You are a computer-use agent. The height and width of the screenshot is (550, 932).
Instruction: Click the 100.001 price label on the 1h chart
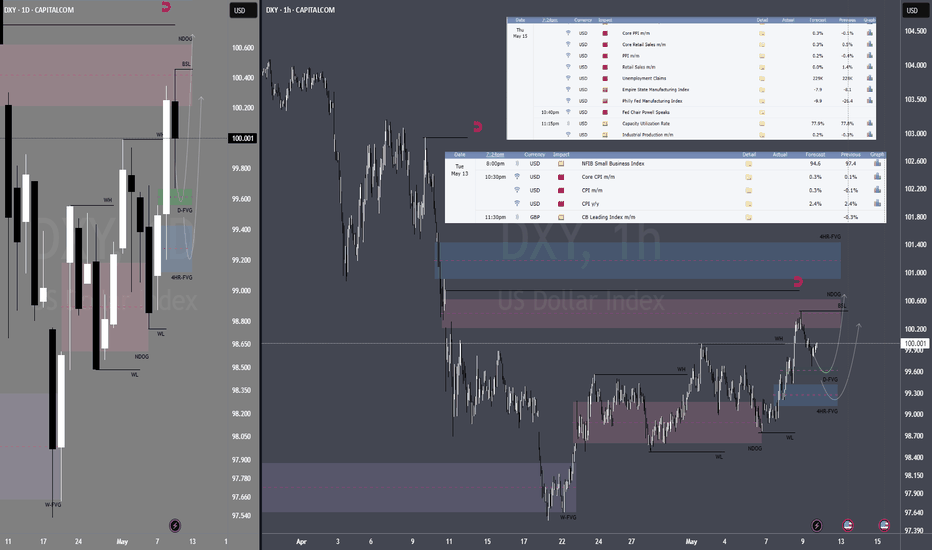(915, 343)
